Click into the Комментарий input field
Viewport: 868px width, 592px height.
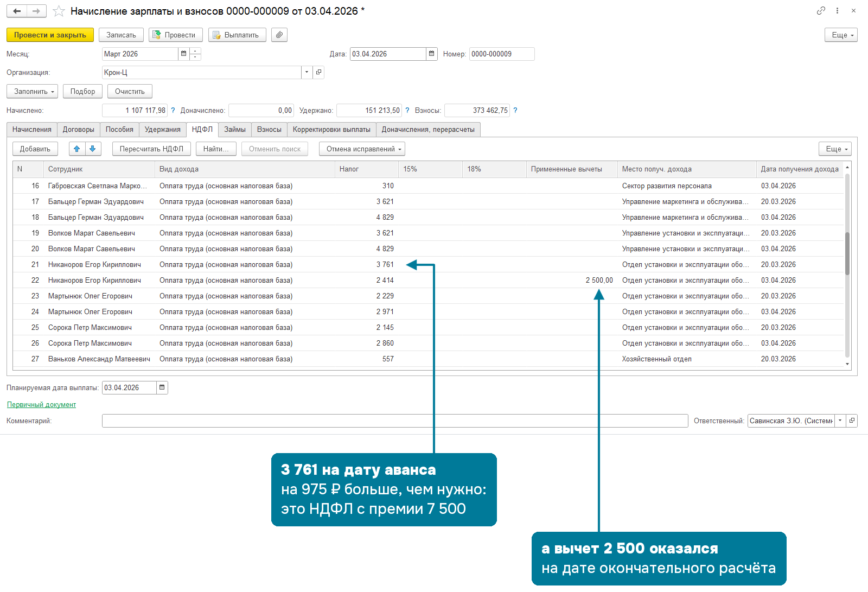coord(395,421)
